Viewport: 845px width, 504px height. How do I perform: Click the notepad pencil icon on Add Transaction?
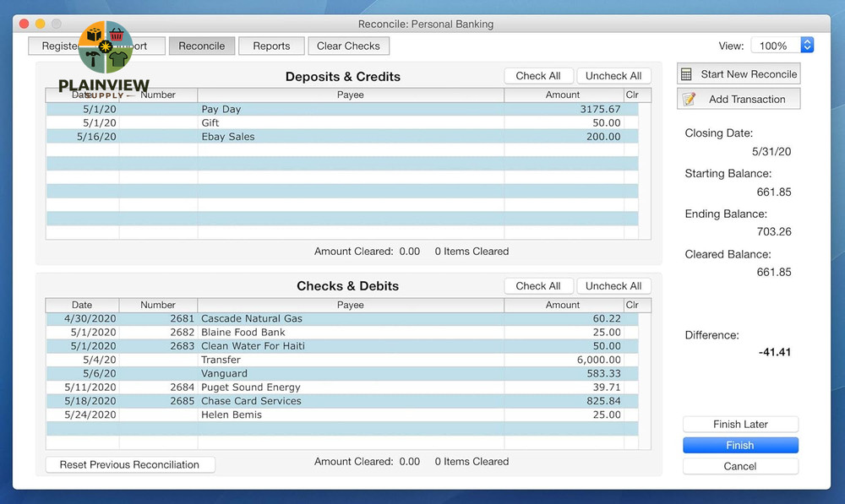tap(689, 99)
